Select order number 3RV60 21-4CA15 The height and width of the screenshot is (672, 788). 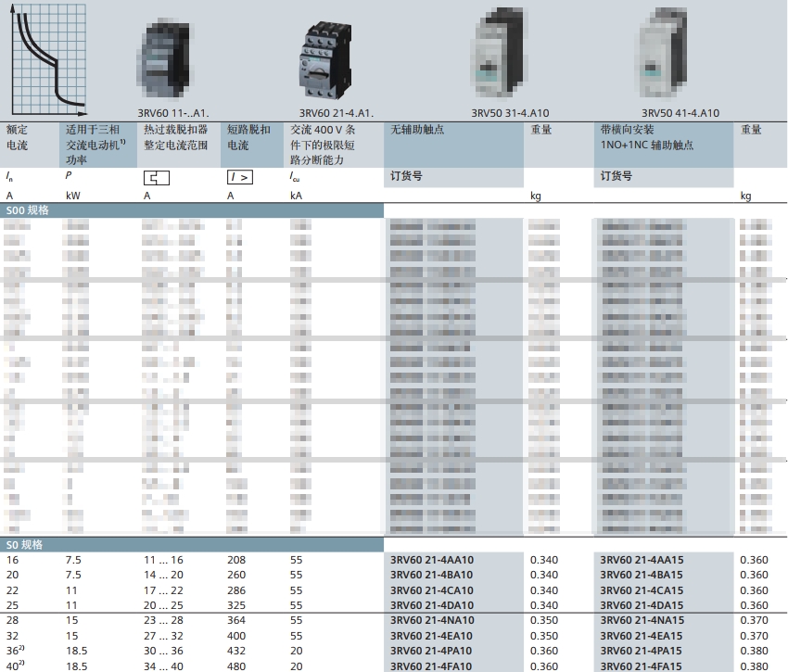pos(642,590)
